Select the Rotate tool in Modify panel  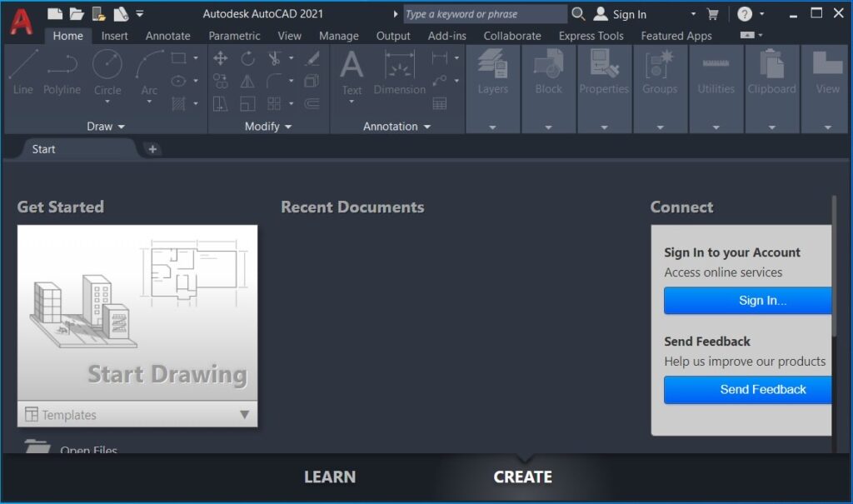coord(247,57)
